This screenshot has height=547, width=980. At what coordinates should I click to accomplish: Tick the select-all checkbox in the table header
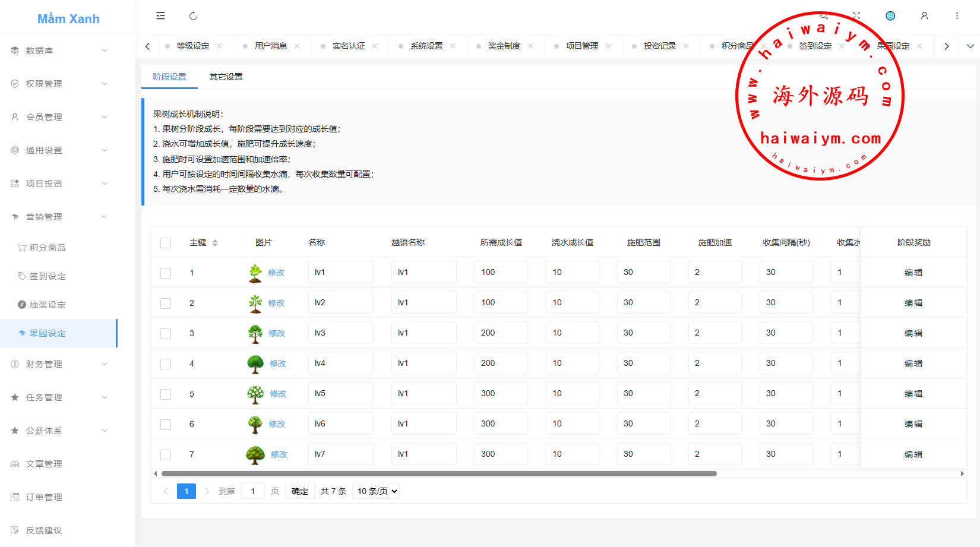pos(166,243)
